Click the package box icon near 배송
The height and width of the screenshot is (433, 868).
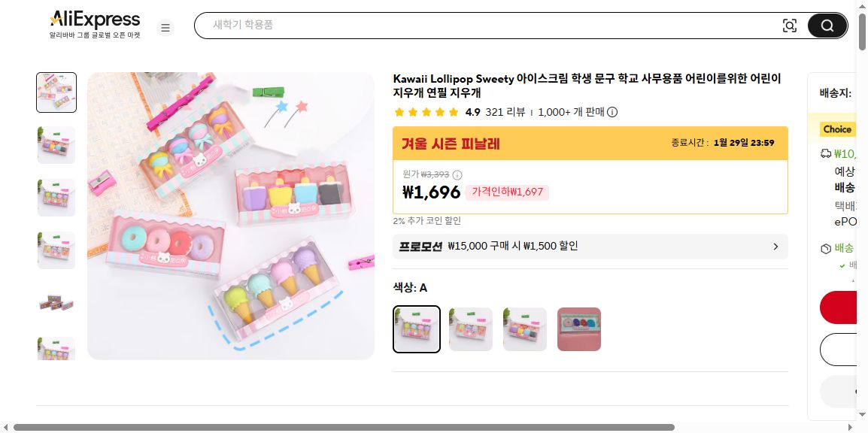(825, 249)
